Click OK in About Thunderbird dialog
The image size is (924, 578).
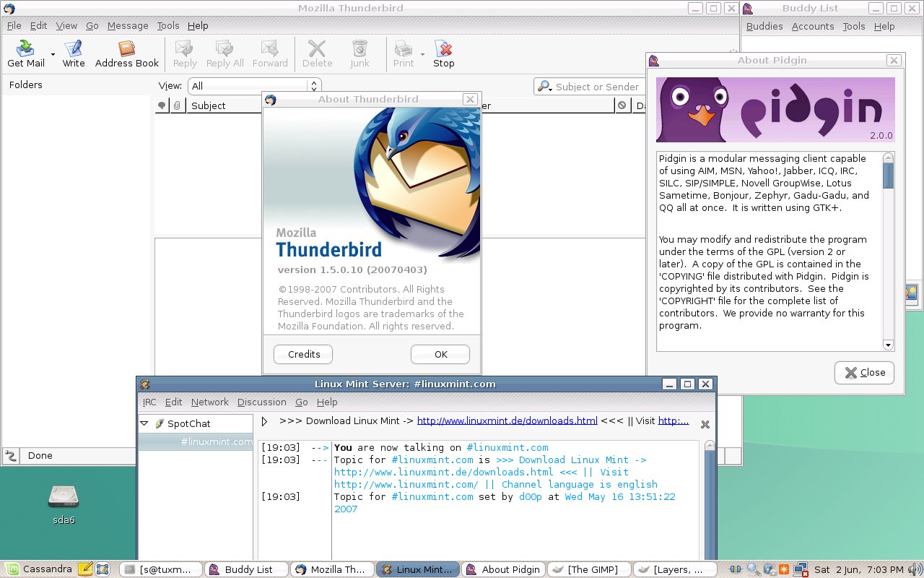tap(440, 354)
